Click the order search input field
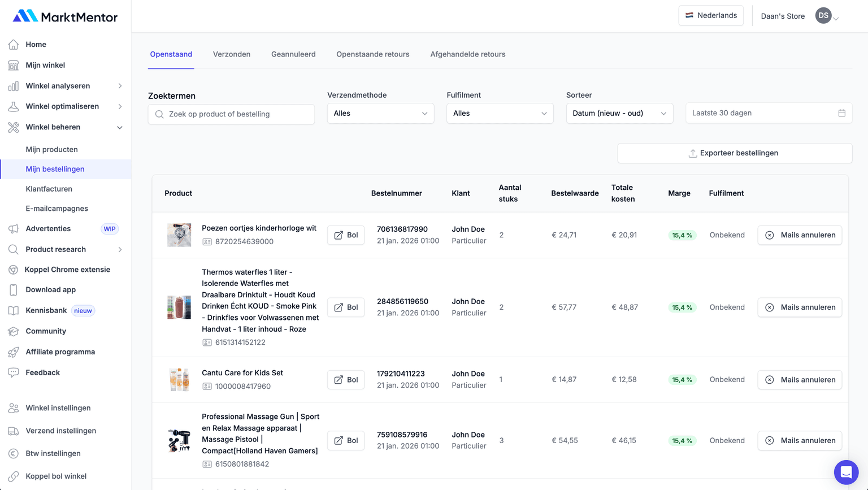The image size is (868, 490). coord(232,114)
